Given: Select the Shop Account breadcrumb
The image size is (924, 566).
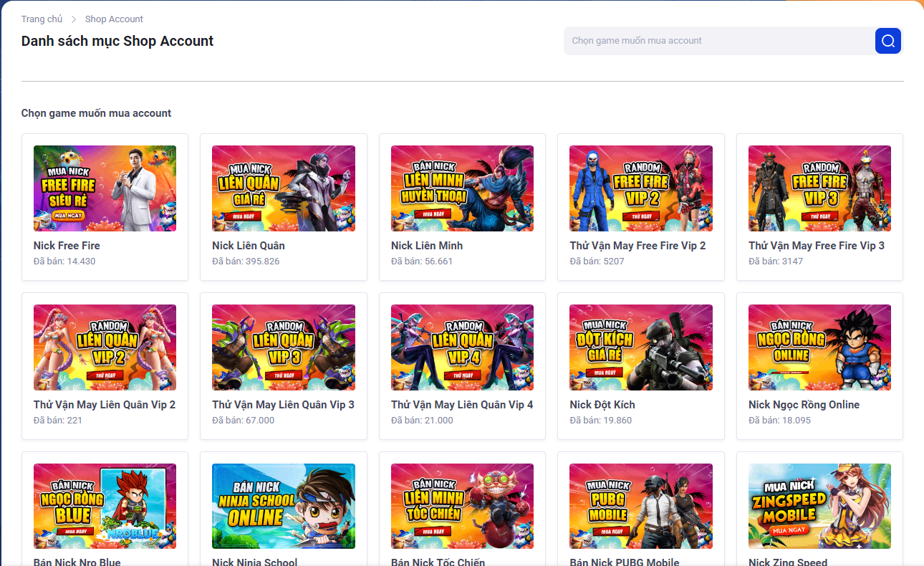Looking at the screenshot, I should [x=114, y=19].
